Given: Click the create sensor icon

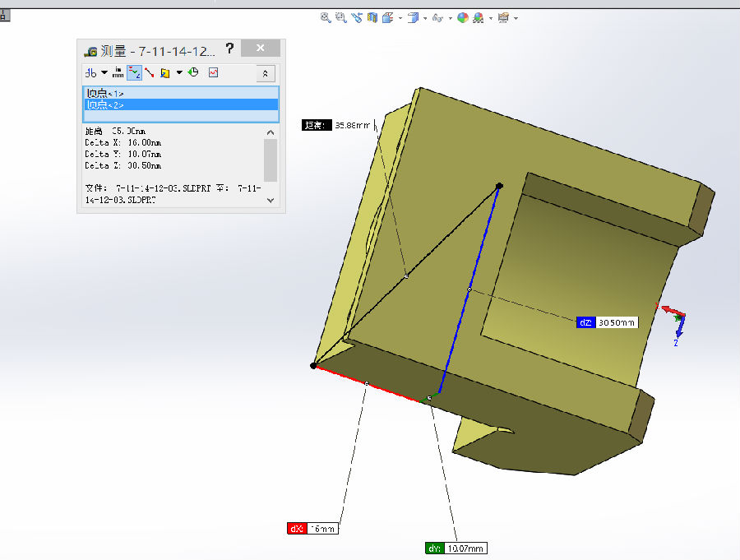Looking at the screenshot, I should click(x=213, y=72).
